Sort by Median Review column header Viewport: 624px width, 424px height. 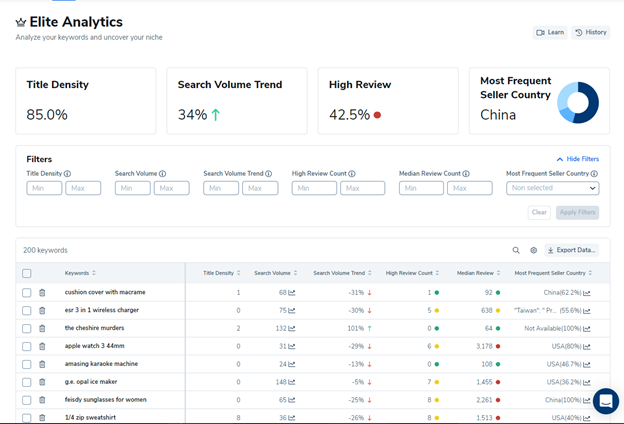pyautogui.click(x=476, y=273)
